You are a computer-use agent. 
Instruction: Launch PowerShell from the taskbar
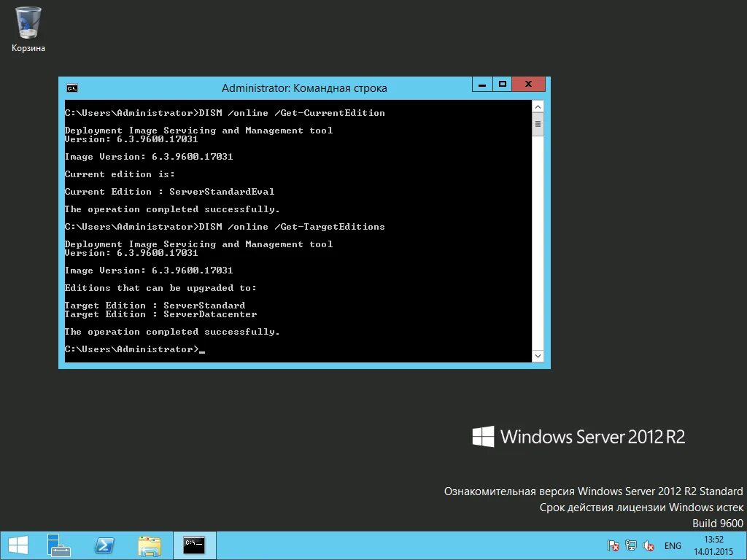pyautogui.click(x=104, y=545)
